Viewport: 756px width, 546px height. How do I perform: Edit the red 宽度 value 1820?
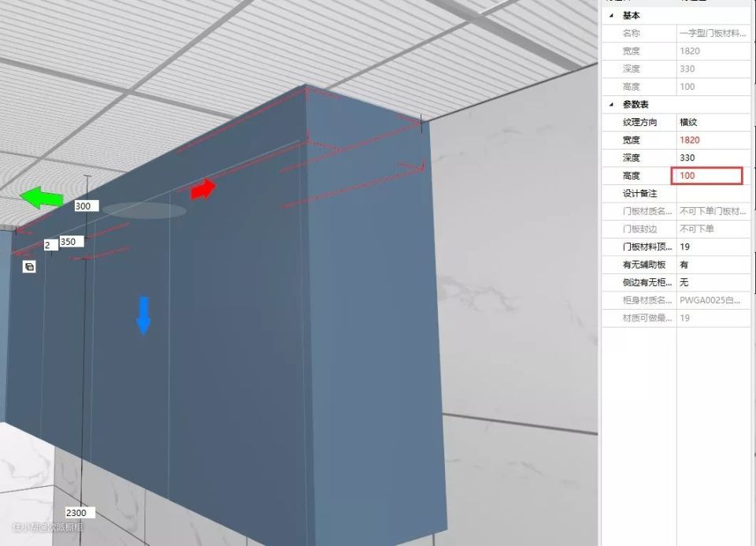coord(713,140)
